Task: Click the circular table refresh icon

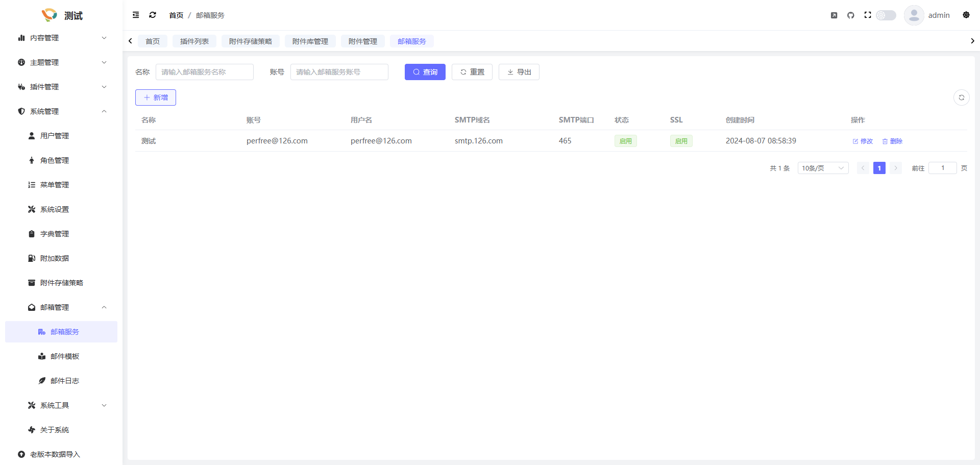Action: (x=961, y=97)
